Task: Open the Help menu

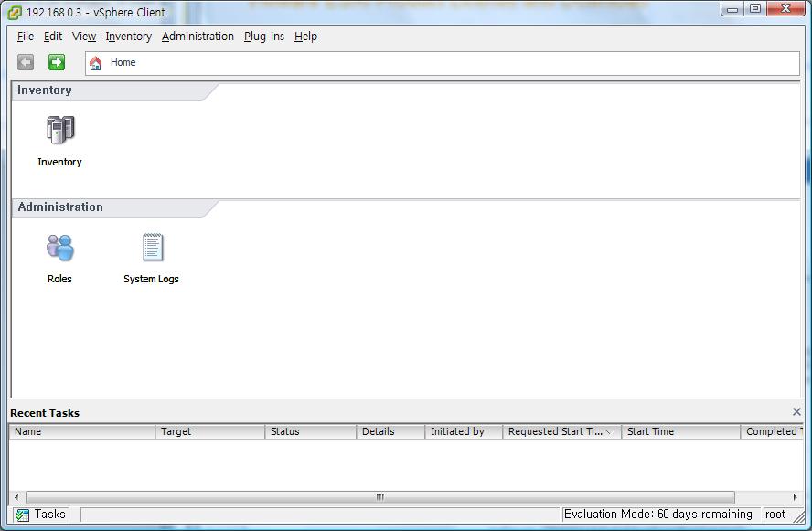Action: click(x=305, y=37)
